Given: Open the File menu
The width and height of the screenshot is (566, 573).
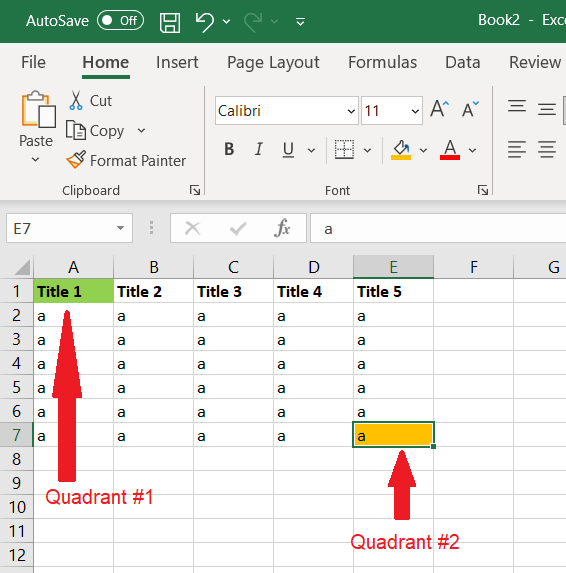Looking at the screenshot, I should (33, 62).
